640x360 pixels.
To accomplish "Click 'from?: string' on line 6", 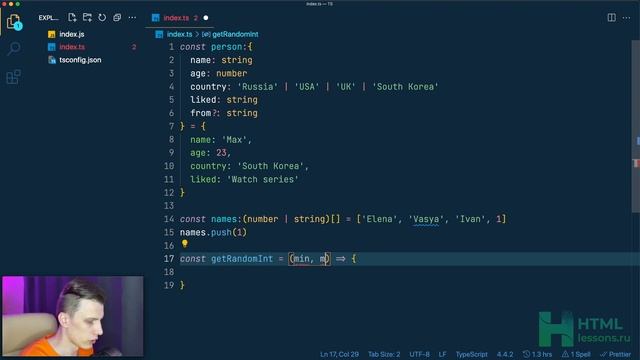I will 224,113.
